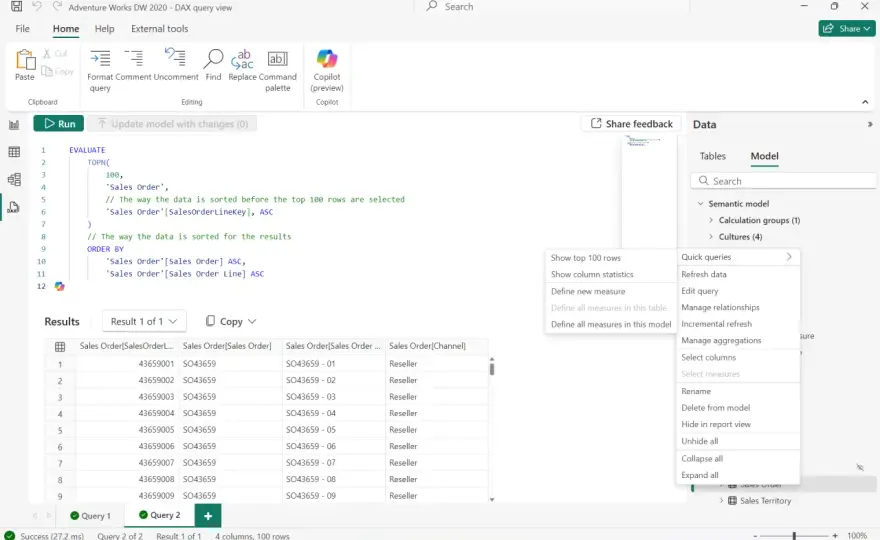Click the Redo arrow in the title bar
880x540 pixels.
57,7
